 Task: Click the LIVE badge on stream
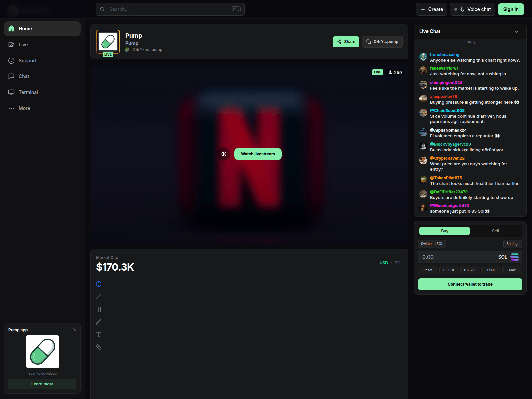pyautogui.click(x=378, y=72)
